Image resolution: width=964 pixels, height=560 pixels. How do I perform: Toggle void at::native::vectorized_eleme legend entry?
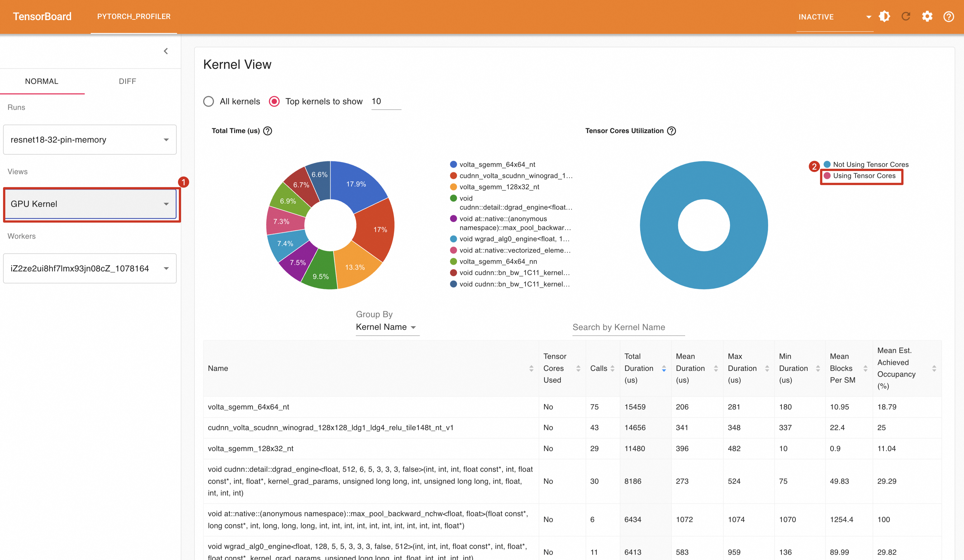[510, 250]
